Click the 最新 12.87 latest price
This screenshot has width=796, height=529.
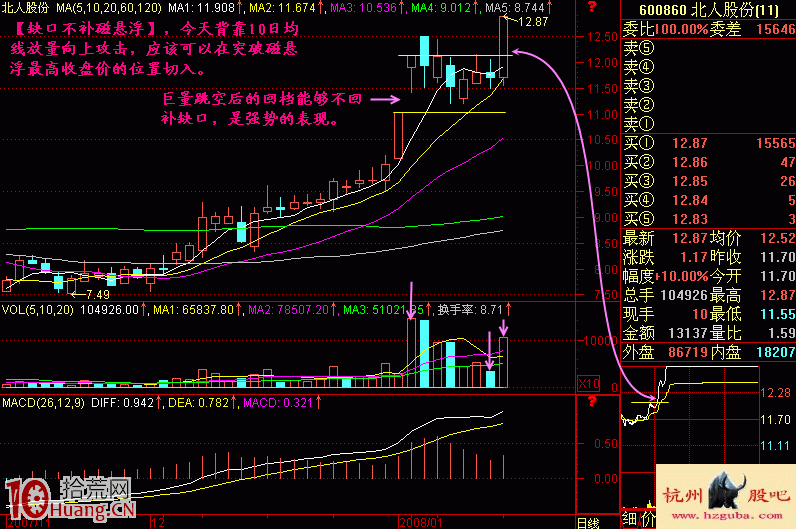click(x=665, y=238)
